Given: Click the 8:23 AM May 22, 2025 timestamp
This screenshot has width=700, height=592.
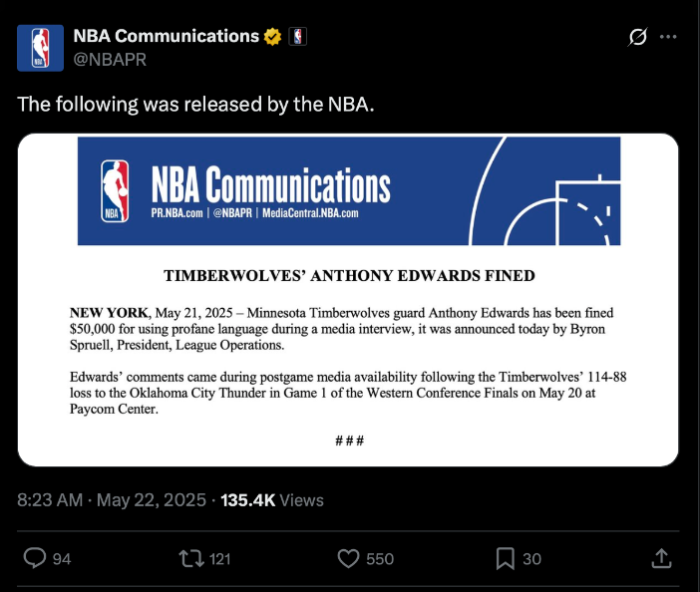Looking at the screenshot, I should [112, 500].
